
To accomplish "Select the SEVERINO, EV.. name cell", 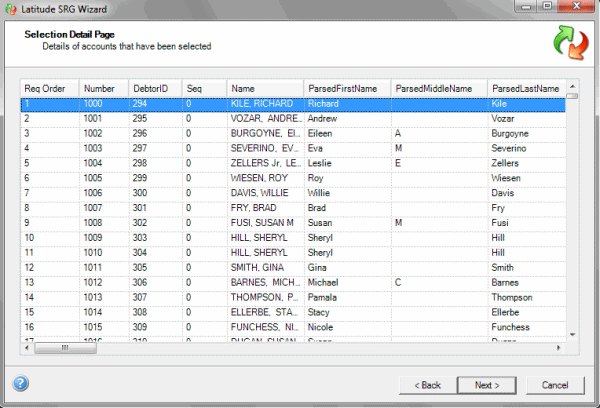I will coord(266,149).
